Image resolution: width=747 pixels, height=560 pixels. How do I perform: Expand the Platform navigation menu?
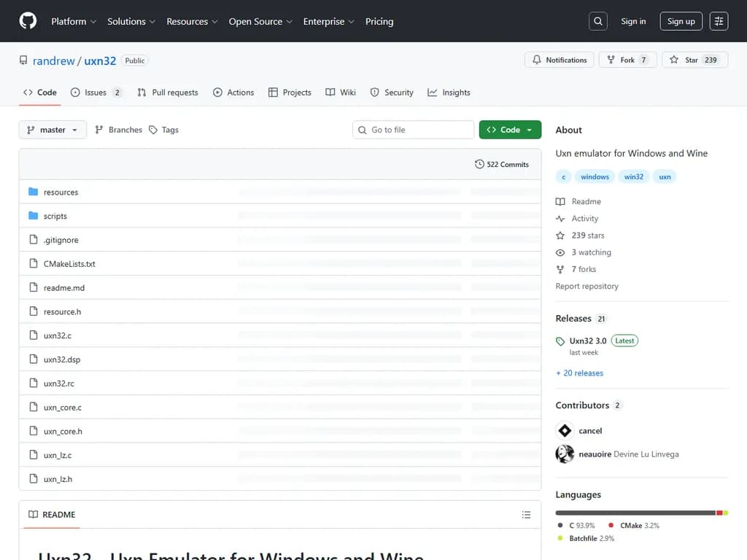[73, 21]
